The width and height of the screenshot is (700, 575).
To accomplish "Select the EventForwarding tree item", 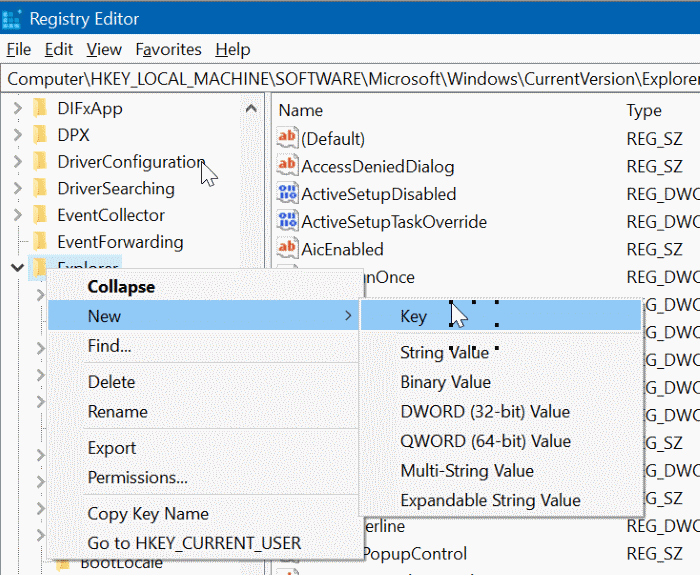I will pos(120,242).
